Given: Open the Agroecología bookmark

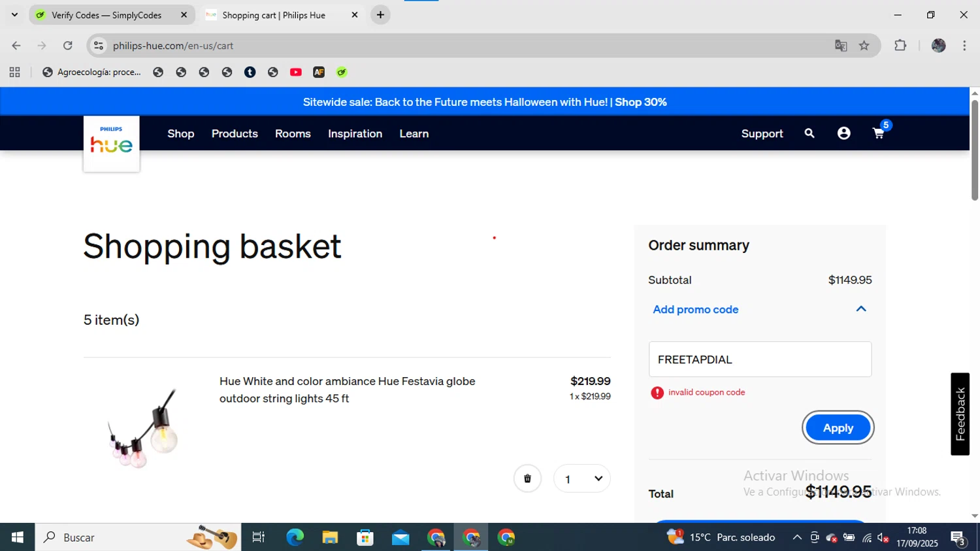Looking at the screenshot, I should [x=91, y=73].
